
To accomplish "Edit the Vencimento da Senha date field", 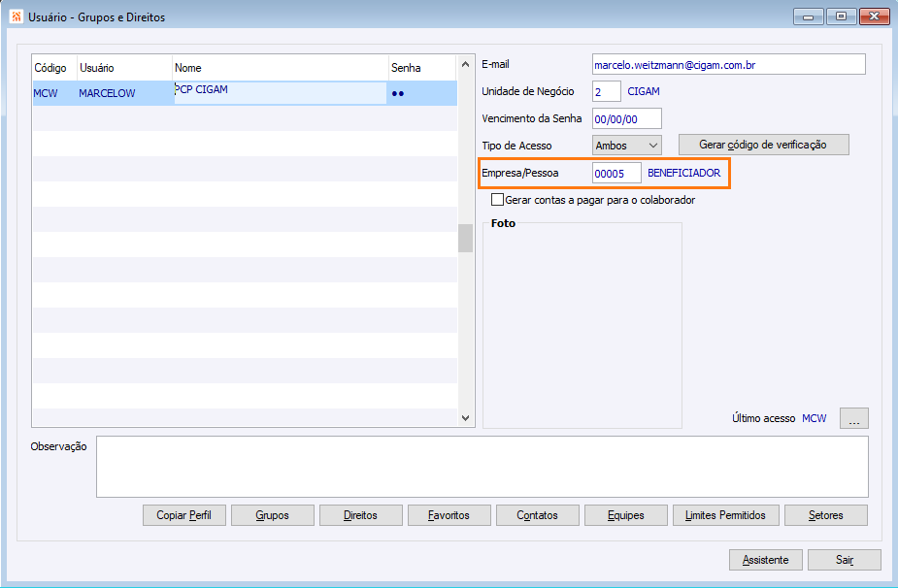I will [x=626, y=119].
